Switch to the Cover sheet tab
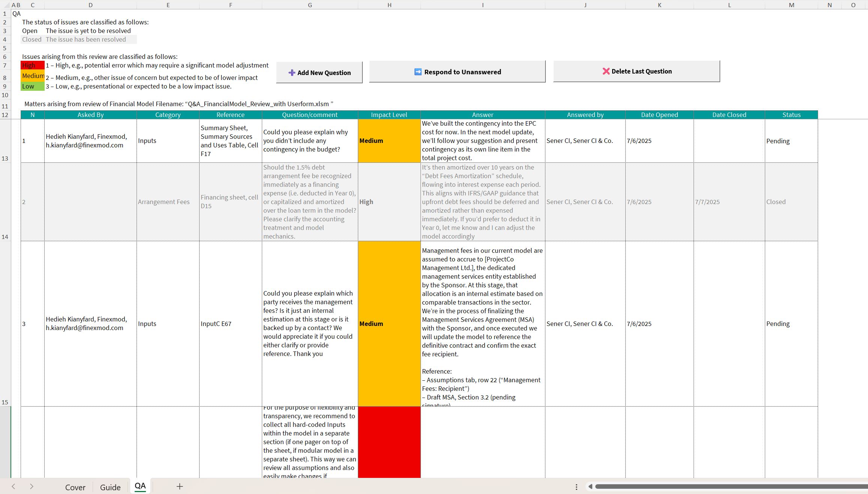 tap(75, 487)
